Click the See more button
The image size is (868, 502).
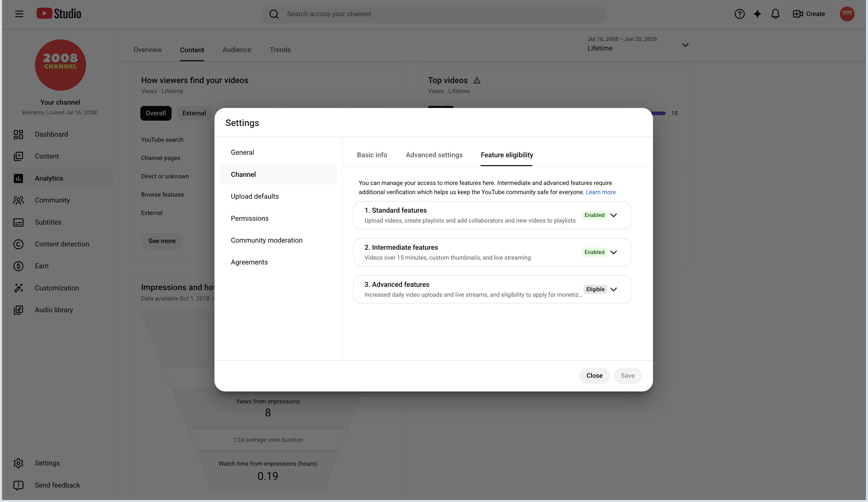(x=161, y=241)
